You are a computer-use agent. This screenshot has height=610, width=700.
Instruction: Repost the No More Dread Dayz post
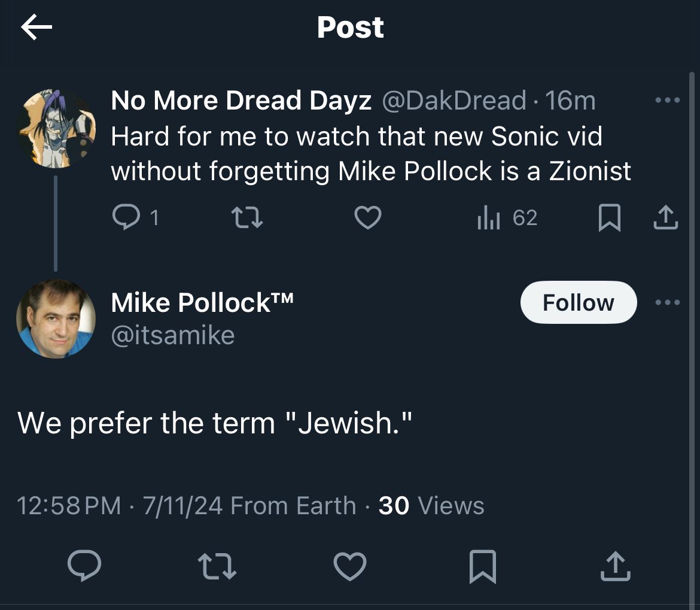click(x=247, y=218)
